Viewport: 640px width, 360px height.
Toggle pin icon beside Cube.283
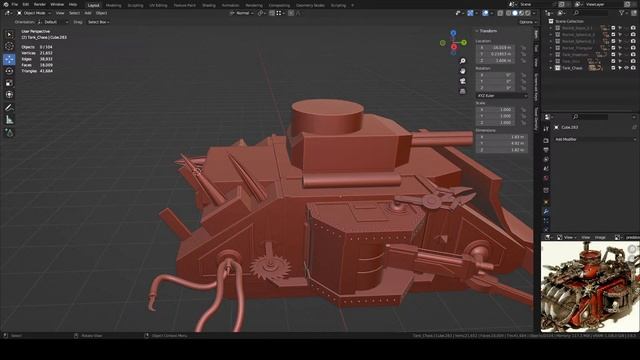click(x=634, y=127)
